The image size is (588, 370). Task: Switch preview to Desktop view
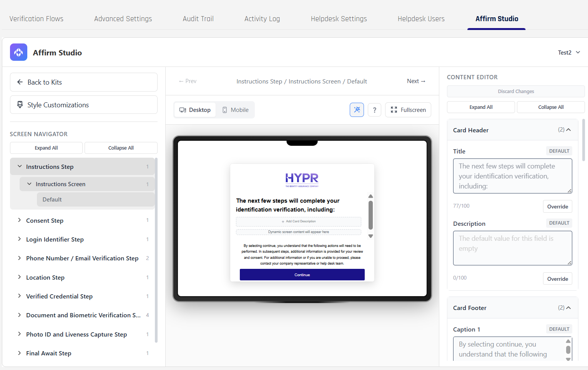click(x=195, y=110)
